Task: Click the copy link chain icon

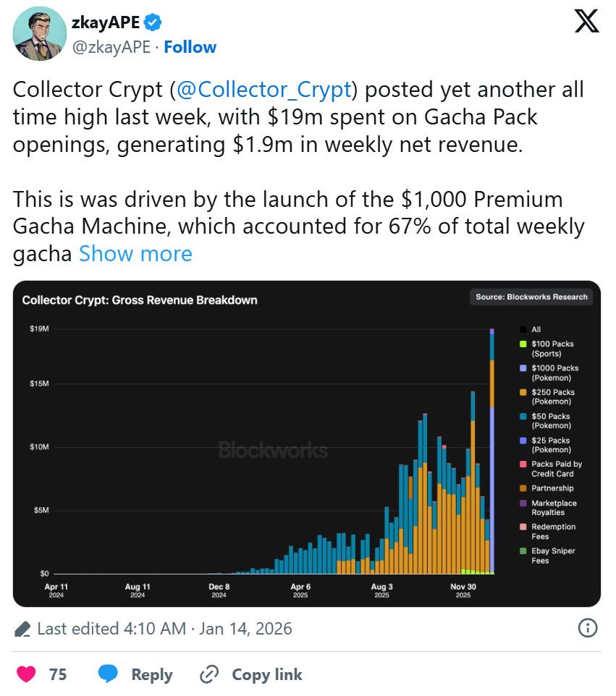Action: tap(208, 674)
